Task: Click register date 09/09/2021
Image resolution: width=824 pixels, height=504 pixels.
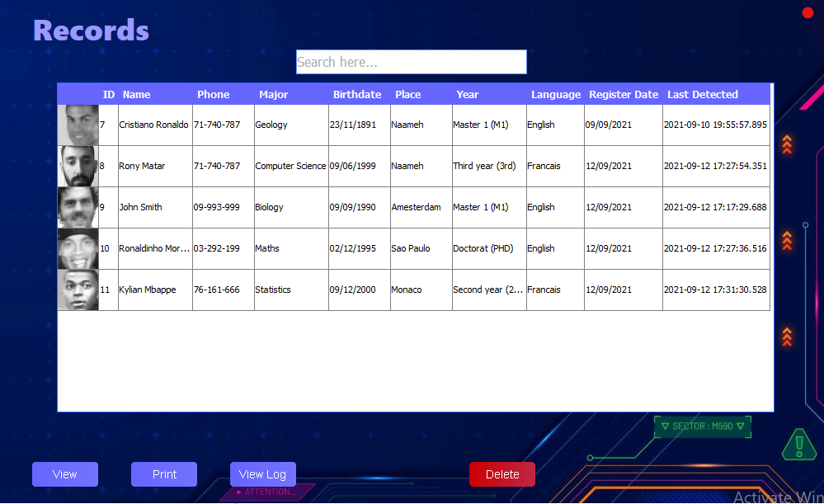Action: (x=624, y=125)
